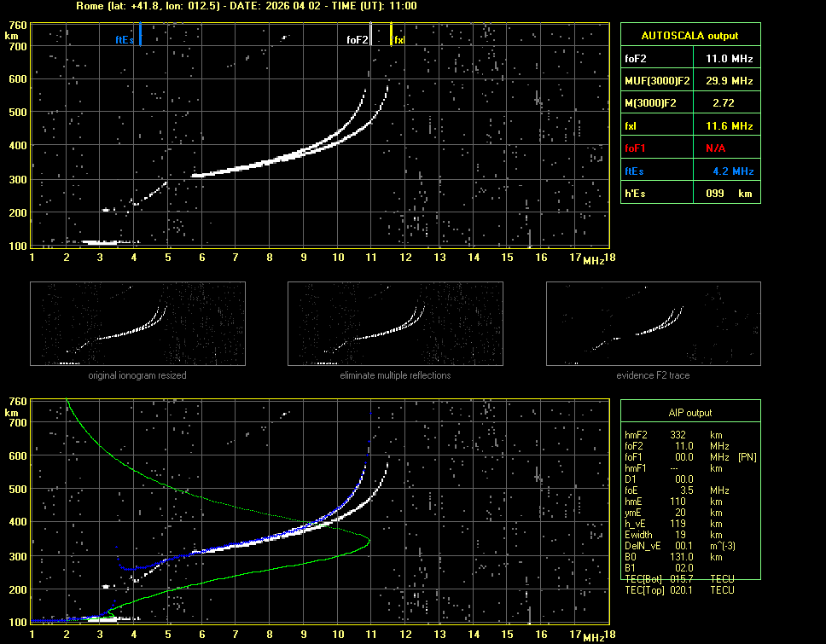Click the blue ftEs marker on top ionogram
The width and height of the screenshot is (826, 644).
[x=140, y=36]
